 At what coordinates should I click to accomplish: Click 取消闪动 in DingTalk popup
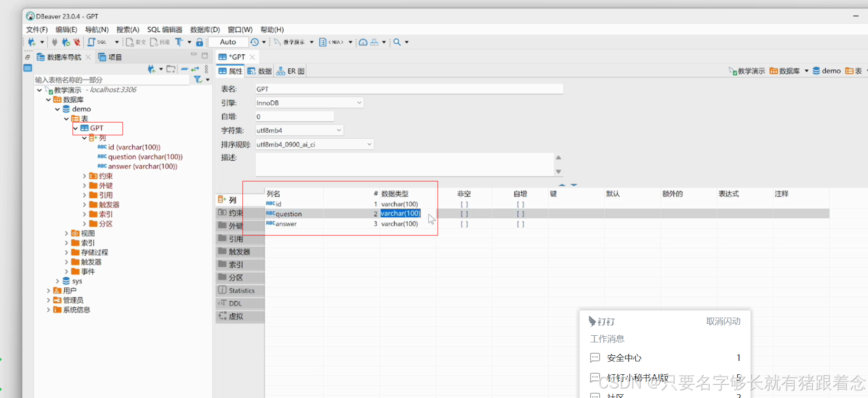[723, 321]
